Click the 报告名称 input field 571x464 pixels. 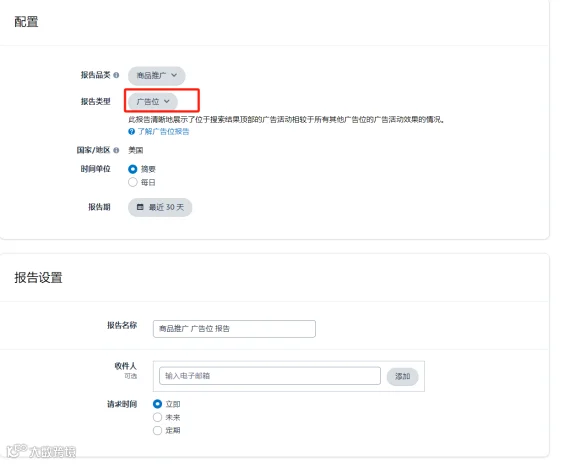(x=234, y=329)
